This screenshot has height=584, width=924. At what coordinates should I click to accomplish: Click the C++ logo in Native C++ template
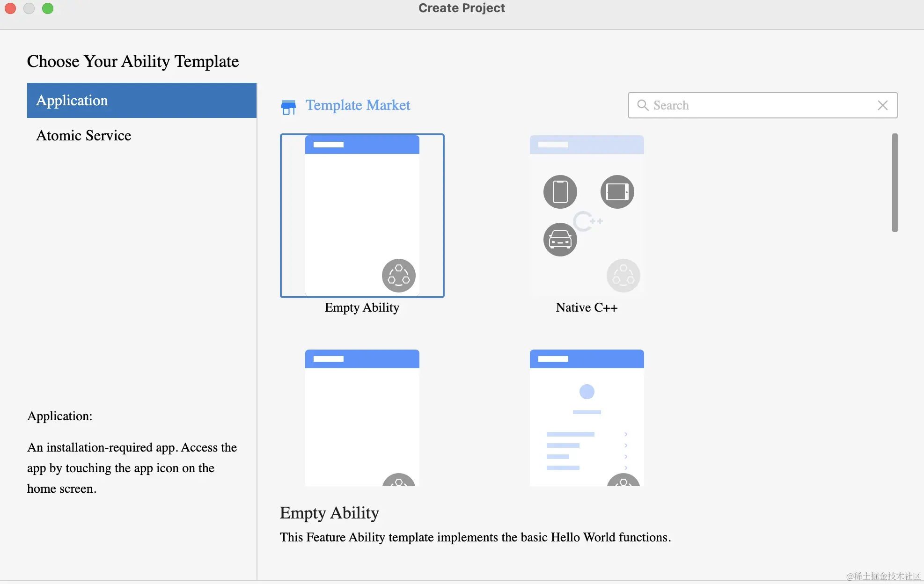click(x=587, y=221)
